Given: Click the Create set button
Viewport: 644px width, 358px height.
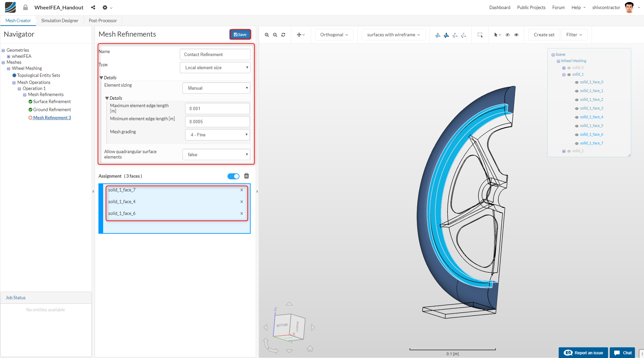Looking at the screenshot, I should pos(544,35).
